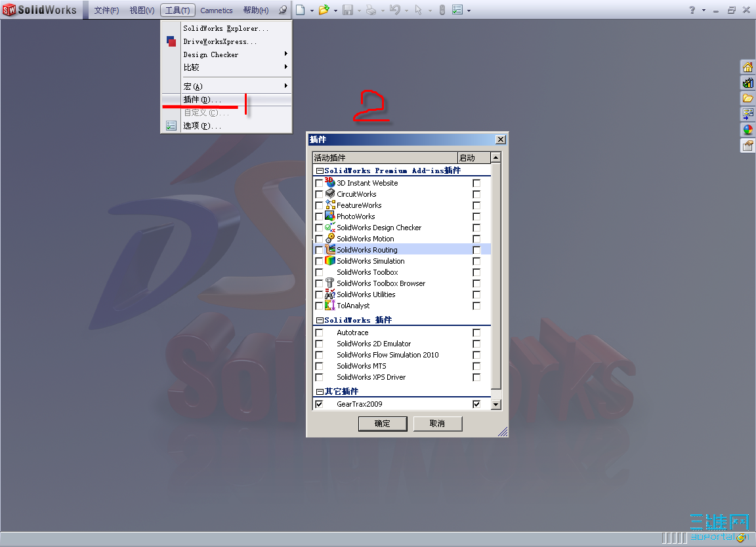This screenshot has height=547, width=756.
Task: Check SolidWorks Flow Simulation 2010 startup checkbox
Action: click(x=476, y=355)
